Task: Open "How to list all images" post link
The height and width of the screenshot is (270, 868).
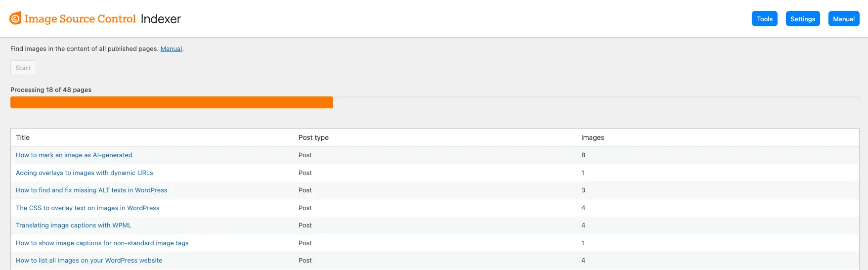Action: (x=89, y=261)
